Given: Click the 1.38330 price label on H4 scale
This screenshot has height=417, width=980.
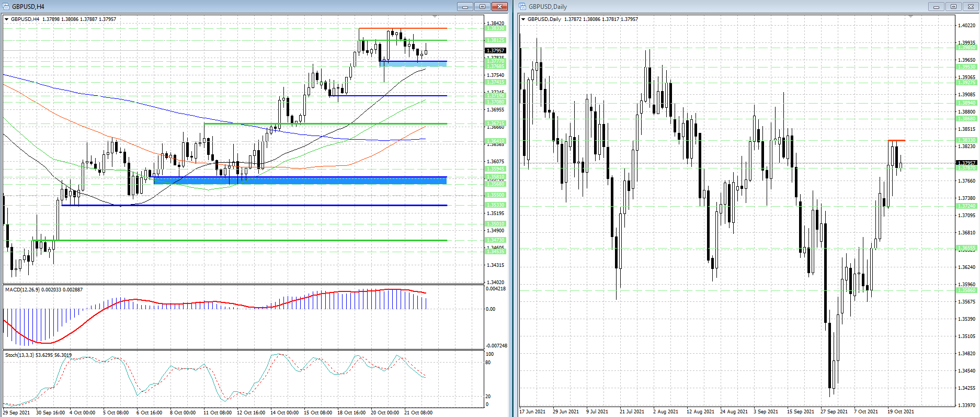Looking at the screenshot, I should point(496,28).
